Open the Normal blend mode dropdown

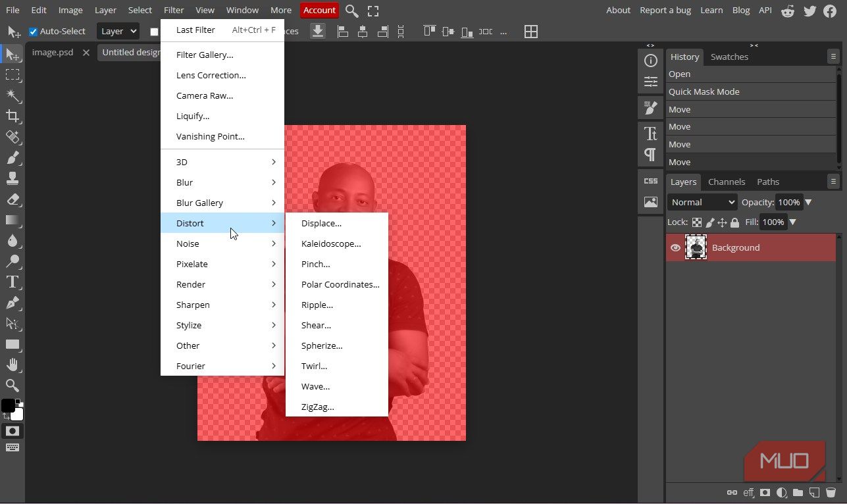(702, 202)
